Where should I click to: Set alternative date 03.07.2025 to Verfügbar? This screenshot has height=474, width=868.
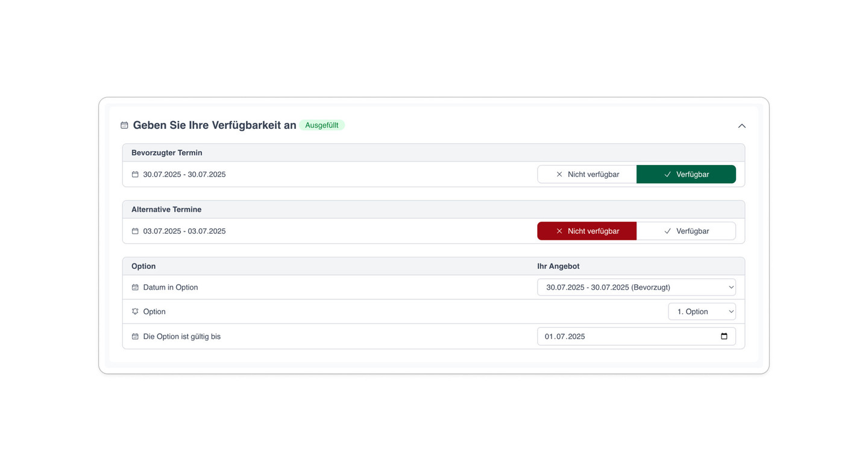686,231
